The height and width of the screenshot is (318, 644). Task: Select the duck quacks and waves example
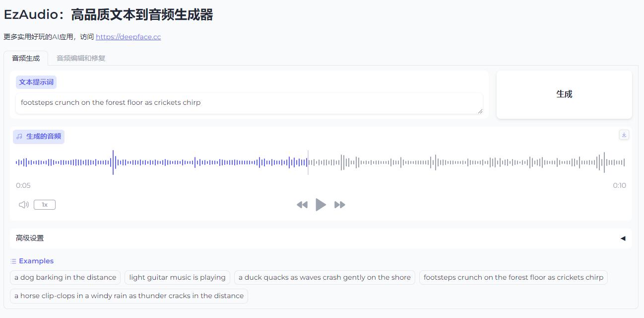tap(324, 278)
